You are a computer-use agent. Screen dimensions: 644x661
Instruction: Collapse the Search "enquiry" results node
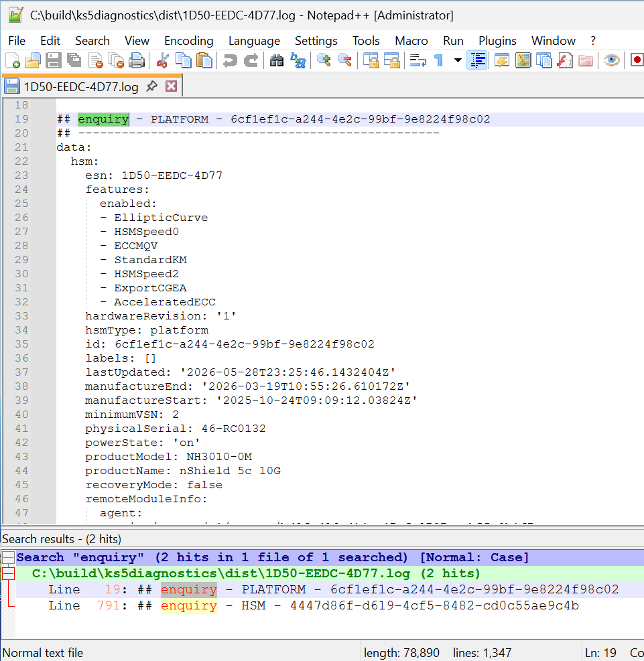click(x=9, y=558)
